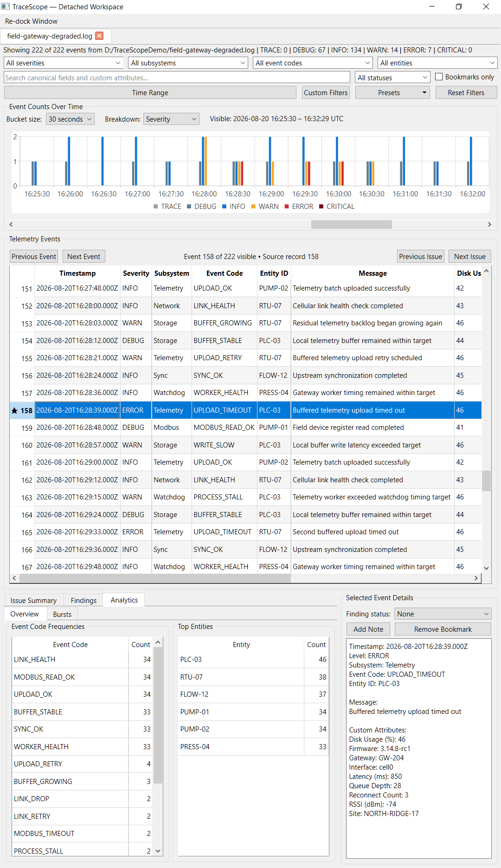Click the chart horizontal scrollbar thumb
The width and height of the screenshot is (501, 868).
click(352, 224)
